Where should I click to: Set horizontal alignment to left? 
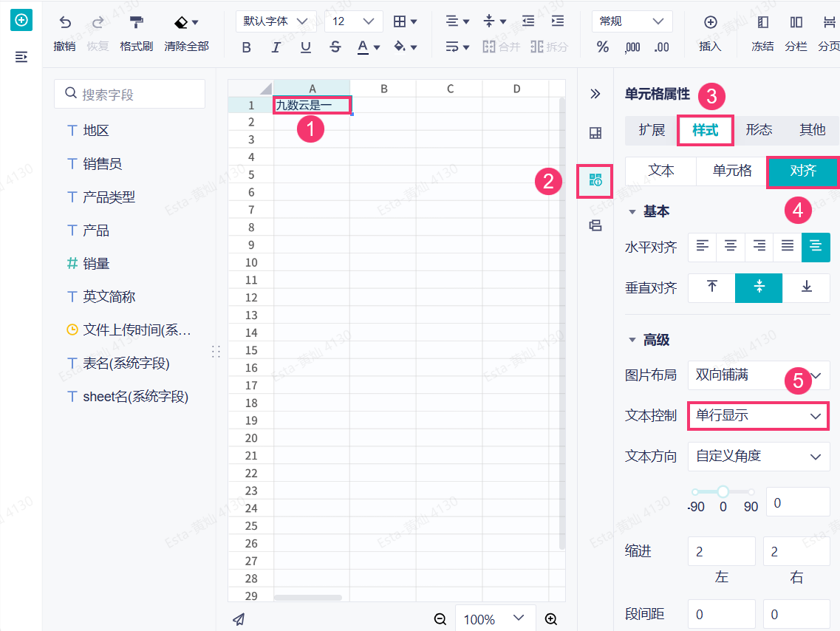click(703, 247)
